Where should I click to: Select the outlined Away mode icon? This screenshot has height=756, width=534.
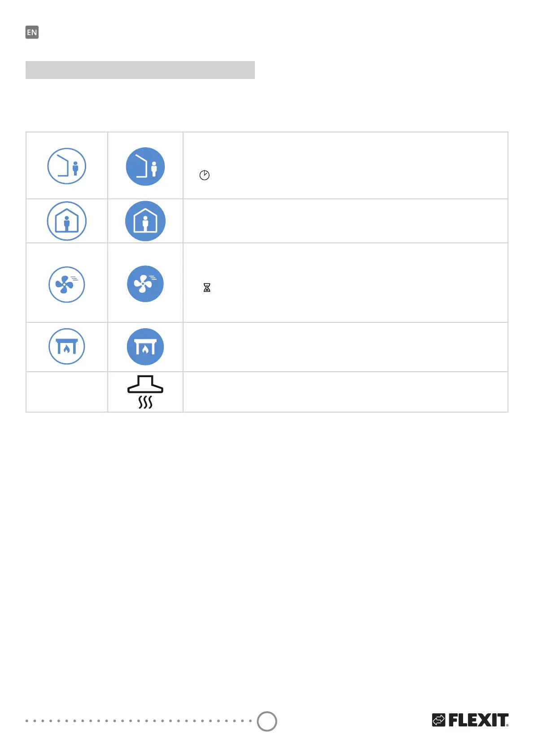tap(67, 166)
